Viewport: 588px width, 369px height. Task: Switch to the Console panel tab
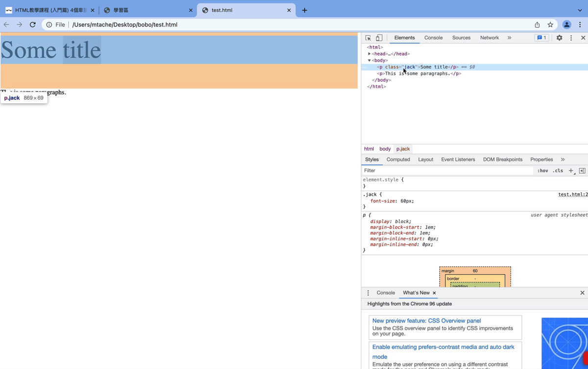tap(433, 38)
